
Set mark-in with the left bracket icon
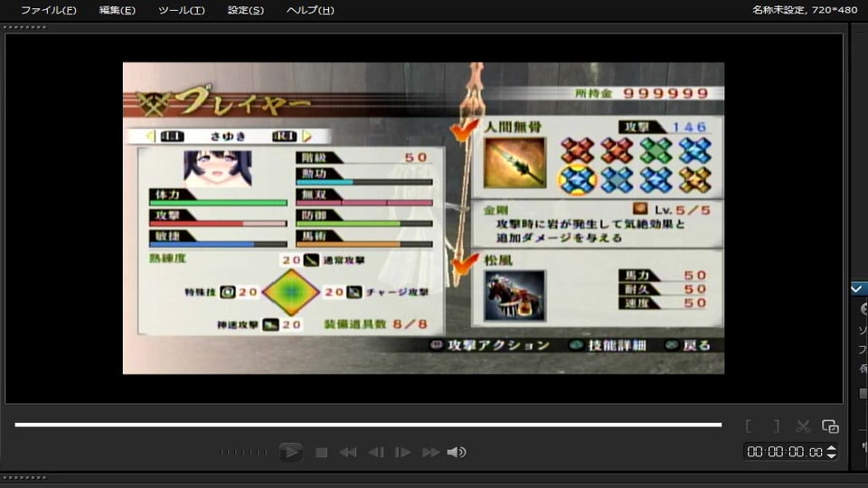click(749, 426)
